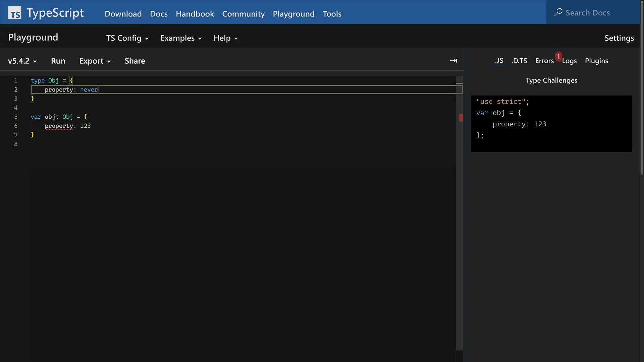Click the underlined property on line 6
Screen dimensions: 644x362
tap(59, 126)
